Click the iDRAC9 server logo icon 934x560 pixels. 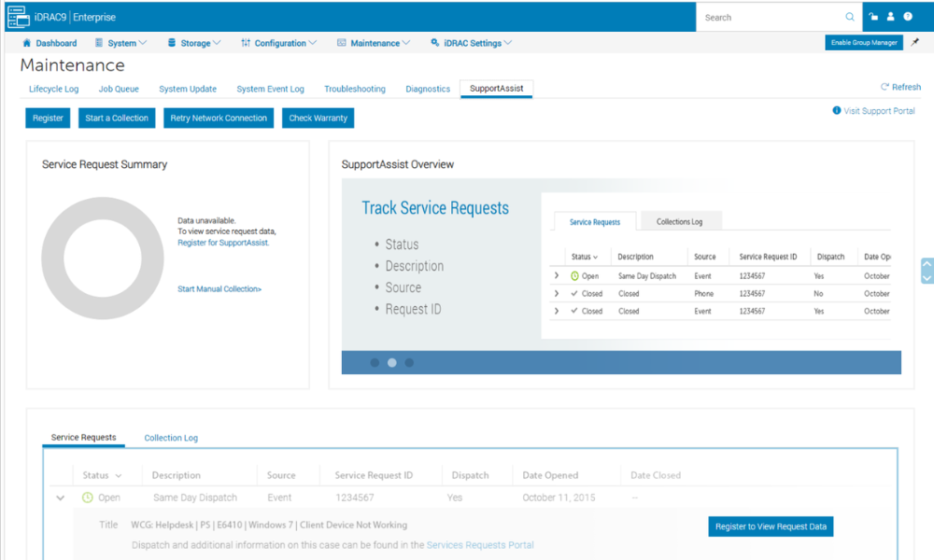pos(19,17)
